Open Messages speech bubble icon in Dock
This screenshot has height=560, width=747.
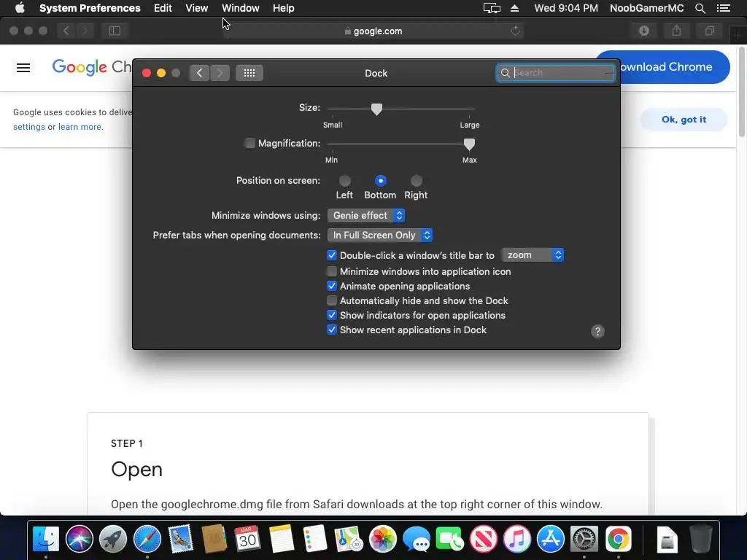[x=417, y=539]
